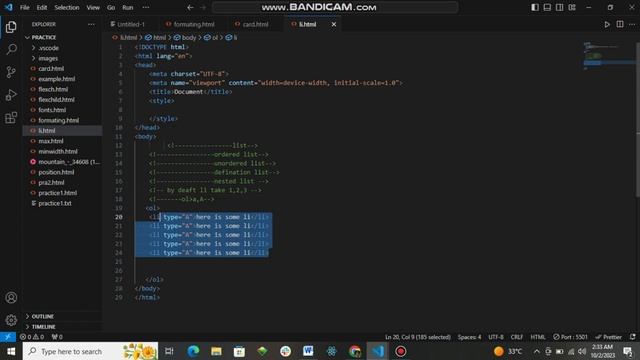Open the Selection menu
640x360 pixels.
point(67,7)
